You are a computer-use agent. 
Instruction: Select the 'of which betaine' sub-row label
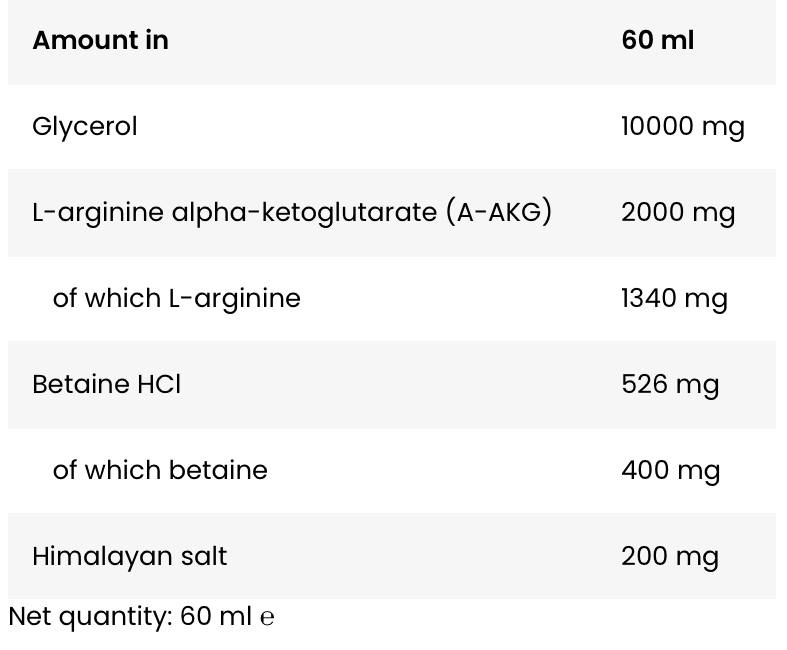160,470
